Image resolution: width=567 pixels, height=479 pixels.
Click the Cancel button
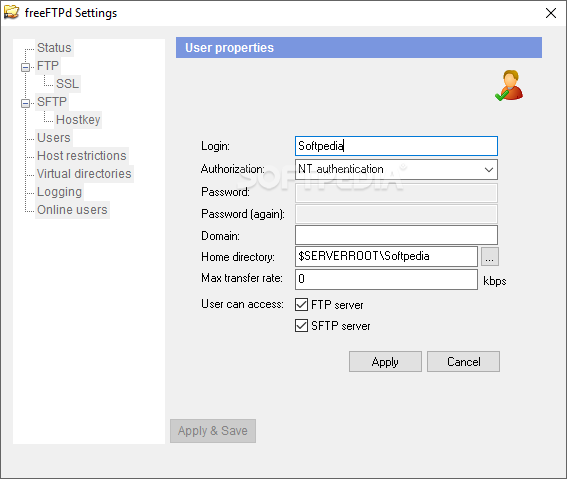[x=463, y=362]
